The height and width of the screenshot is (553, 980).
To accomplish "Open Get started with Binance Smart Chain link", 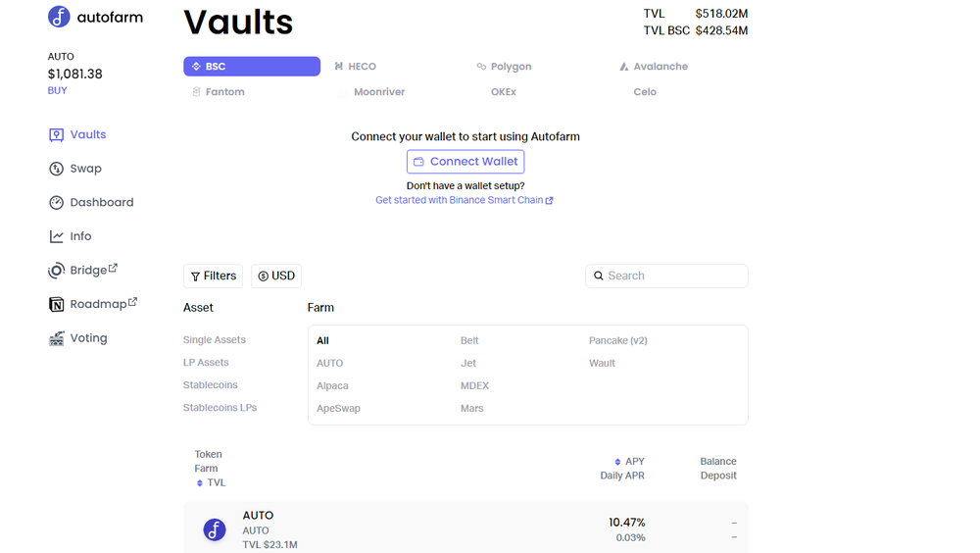I will [x=464, y=200].
